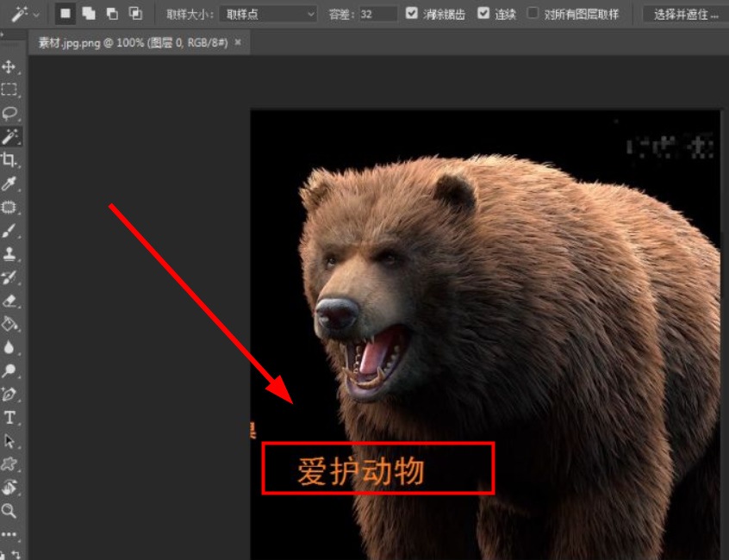Viewport: 729px width, 560px height.
Task: Enable 对所有图层取样 sampling option
Action: tap(534, 14)
